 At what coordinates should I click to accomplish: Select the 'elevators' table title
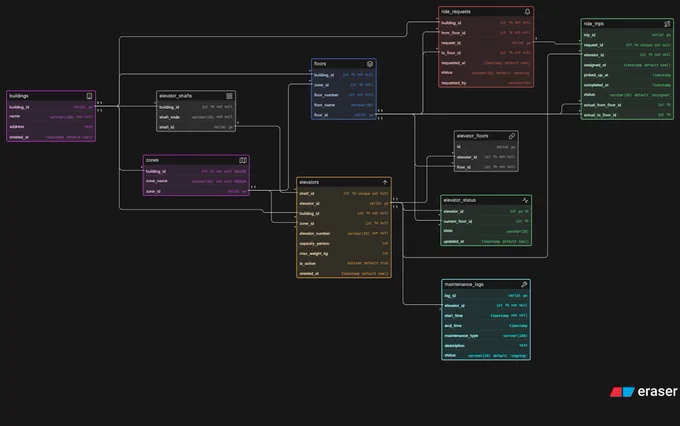tap(309, 182)
